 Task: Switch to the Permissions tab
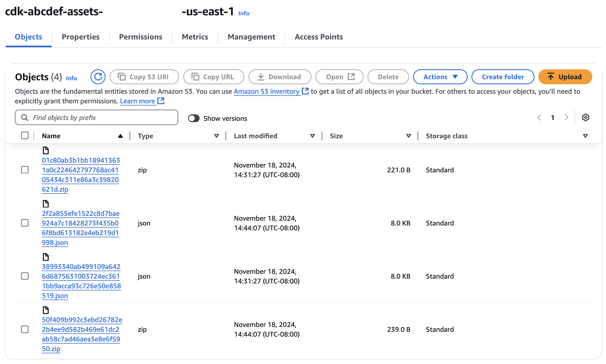pyautogui.click(x=140, y=37)
